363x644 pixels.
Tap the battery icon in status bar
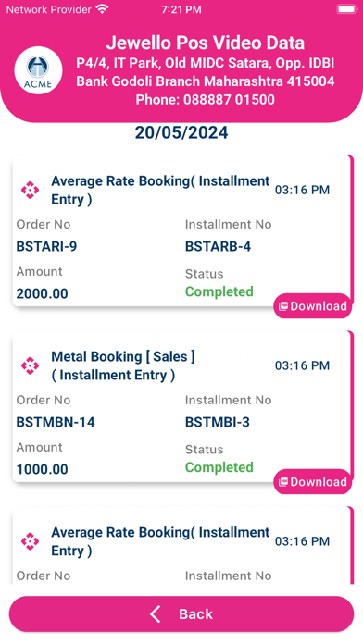346,9
